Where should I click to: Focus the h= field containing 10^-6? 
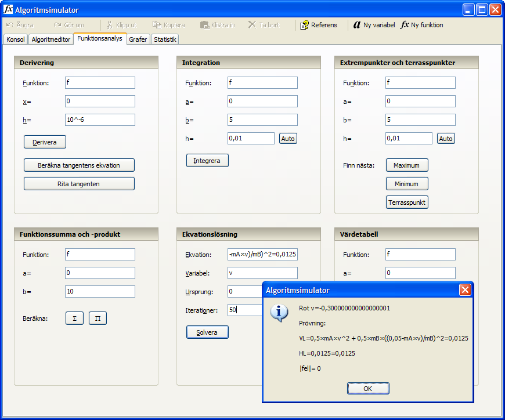(100, 120)
